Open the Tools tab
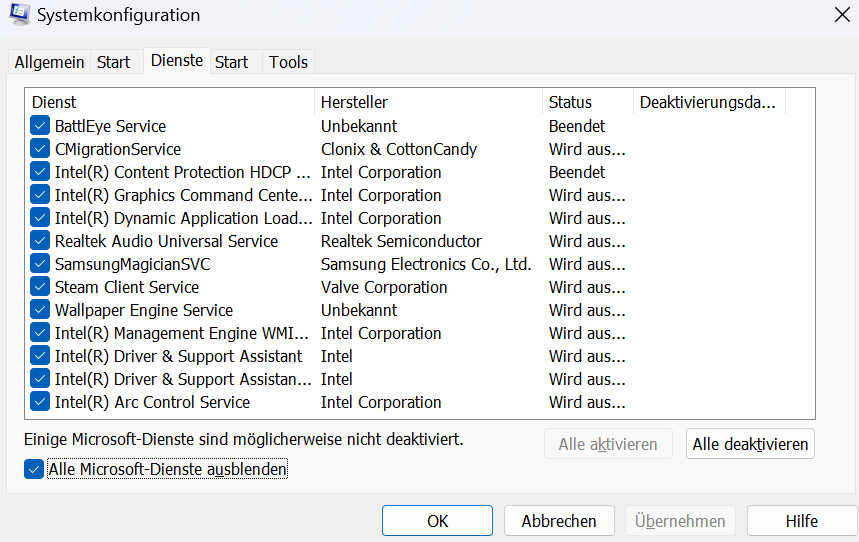Viewport: 859px width, 542px height. pyautogui.click(x=288, y=62)
